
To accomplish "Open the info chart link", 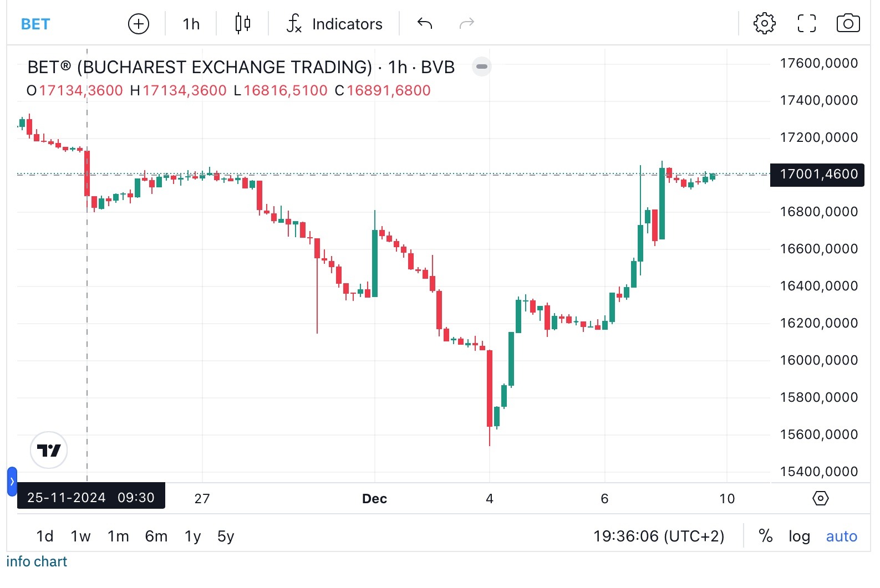I will point(37,561).
